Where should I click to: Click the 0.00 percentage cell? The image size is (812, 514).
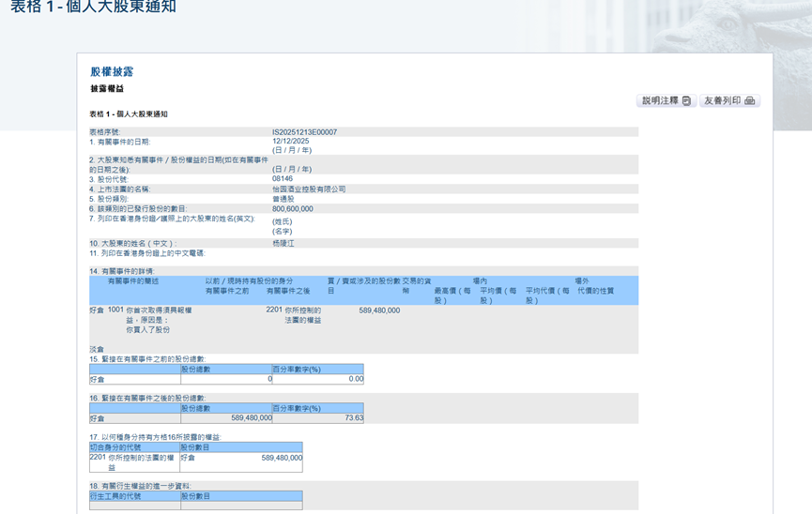(355, 379)
